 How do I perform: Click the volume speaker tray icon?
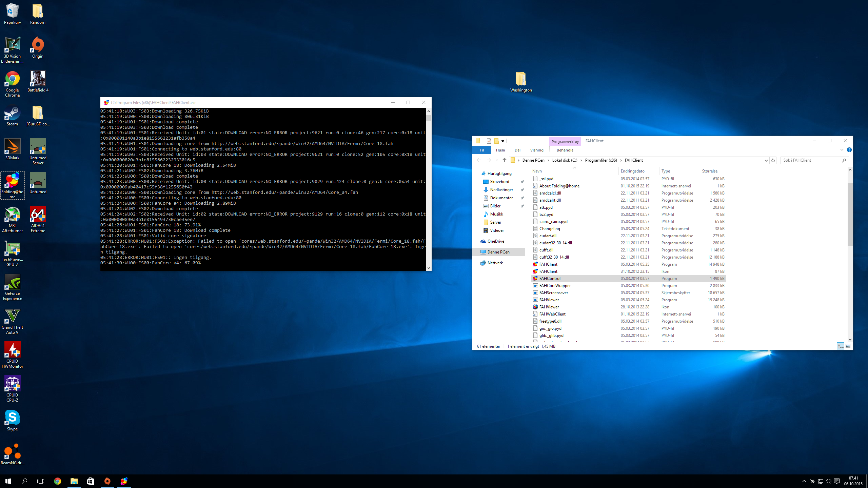pyautogui.click(x=828, y=481)
